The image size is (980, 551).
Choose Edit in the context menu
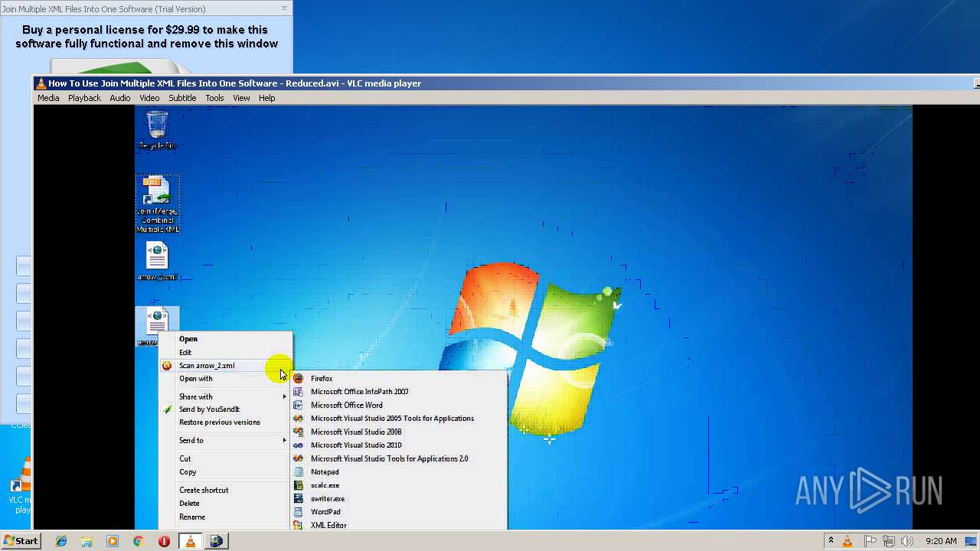[x=185, y=352]
